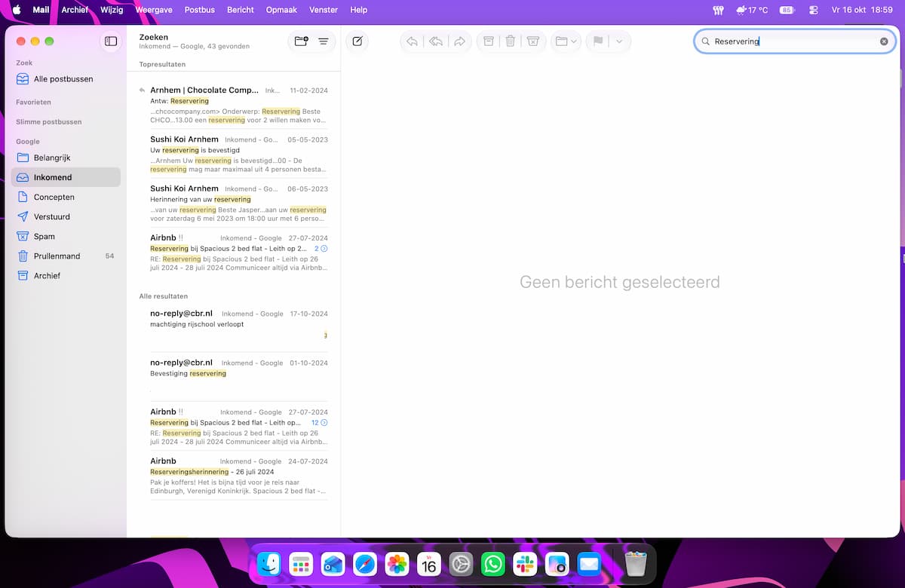Open the Help menu
The width and height of the screenshot is (905, 588).
pos(359,10)
